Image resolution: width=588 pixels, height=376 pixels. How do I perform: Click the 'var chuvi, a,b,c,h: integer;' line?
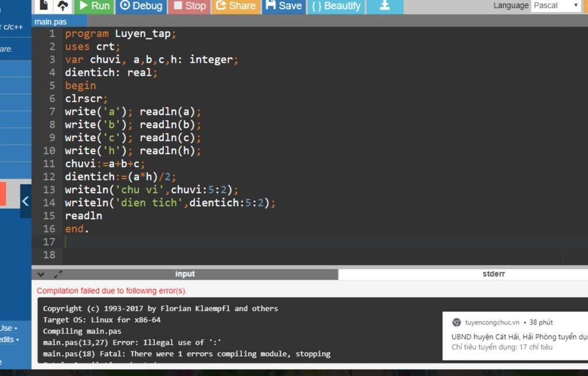152,60
